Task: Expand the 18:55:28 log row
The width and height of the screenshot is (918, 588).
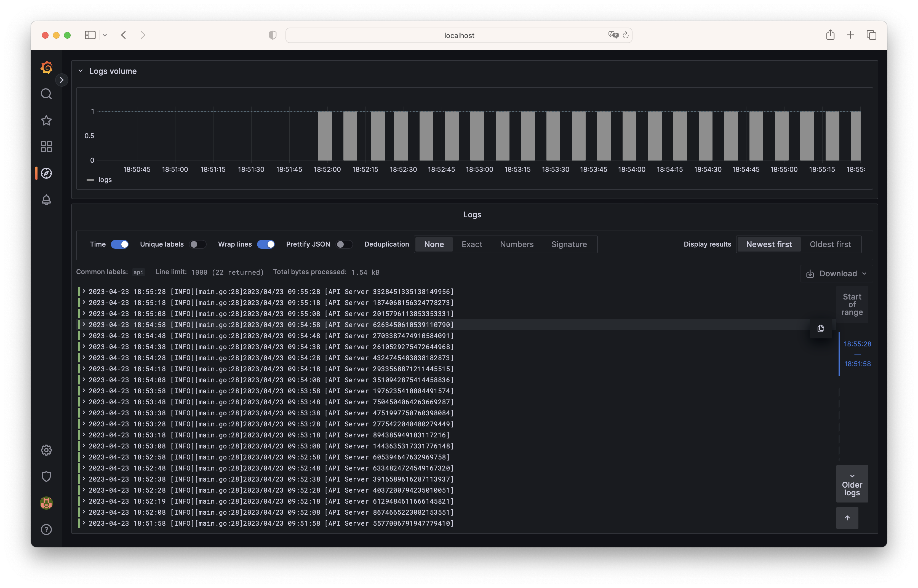Action: point(84,291)
